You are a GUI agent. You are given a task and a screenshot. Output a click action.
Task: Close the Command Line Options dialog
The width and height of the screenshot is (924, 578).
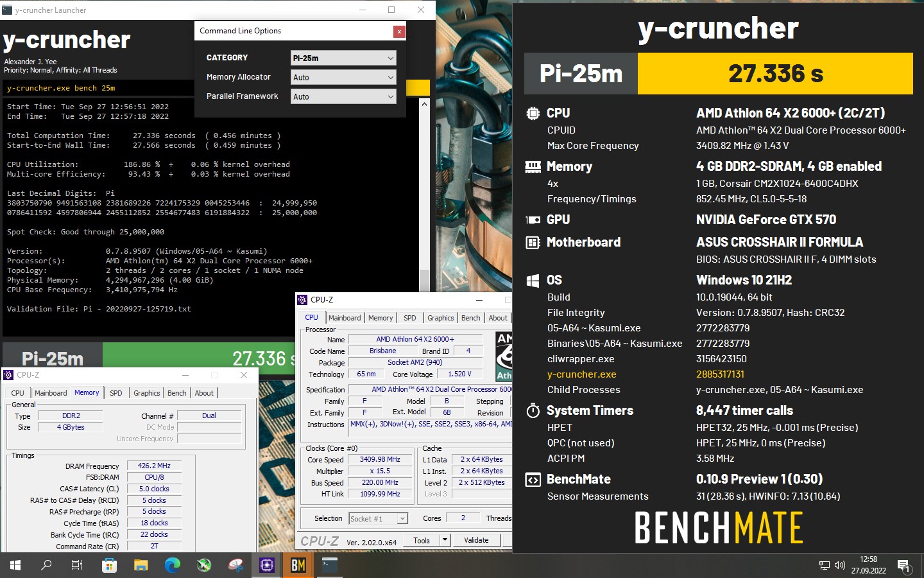click(399, 31)
